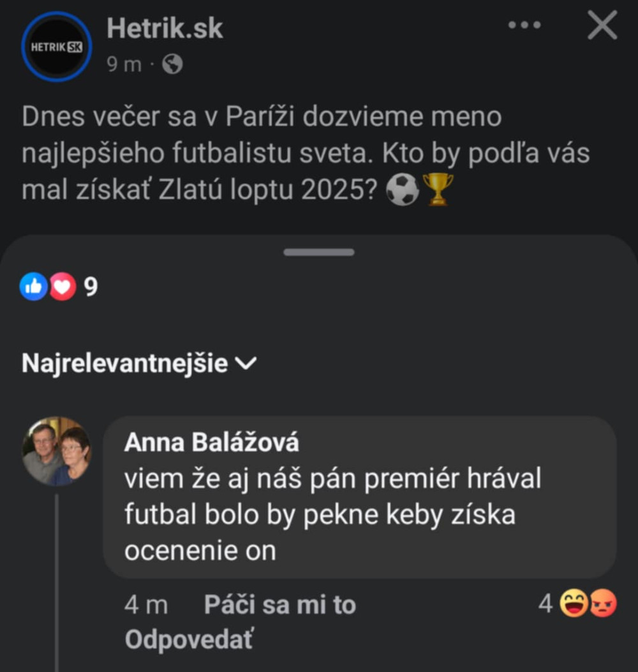Click the chevron next to Najrelevantnejšie
The width and height of the screenshot is (638, 672).
coord(246,364)
